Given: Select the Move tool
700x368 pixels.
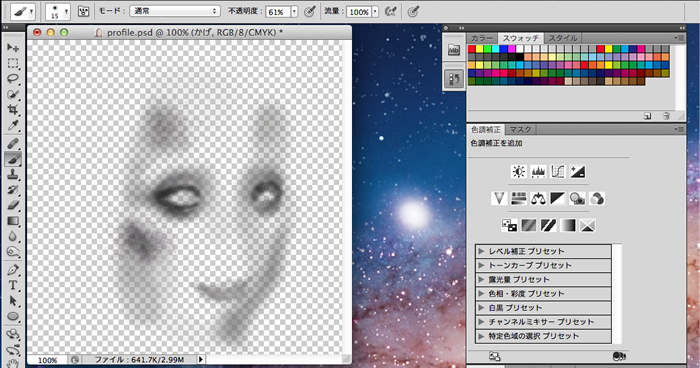Looking at the screenshot, I should pyautogui.click(x=13, y=47).
